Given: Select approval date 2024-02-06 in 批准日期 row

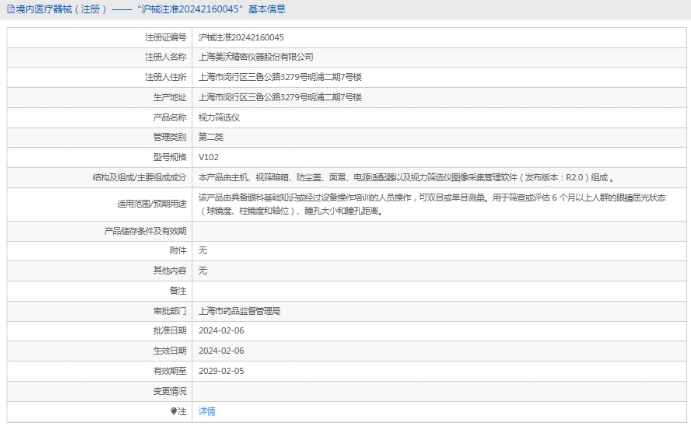Looking at the screenshot, I should coord(221,331).
